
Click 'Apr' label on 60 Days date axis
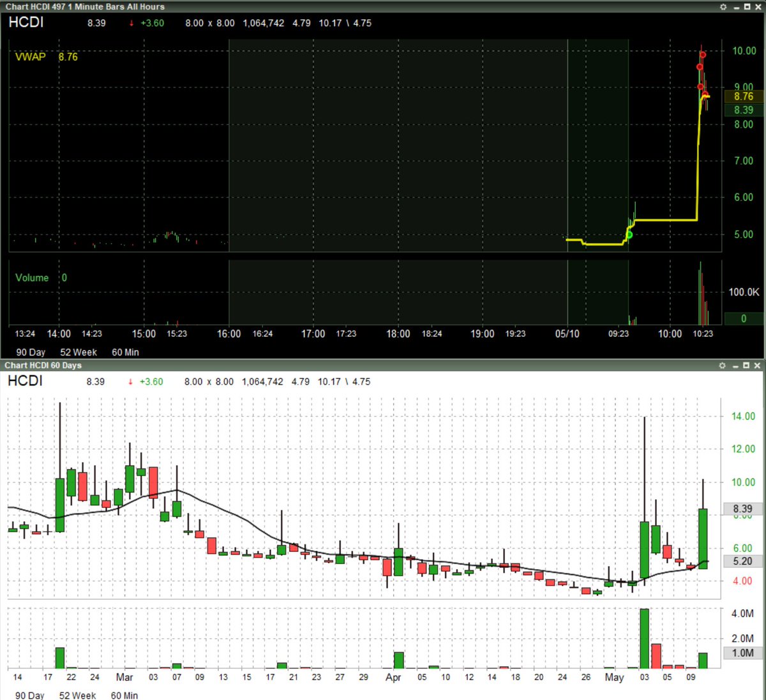tap(393, 677)
